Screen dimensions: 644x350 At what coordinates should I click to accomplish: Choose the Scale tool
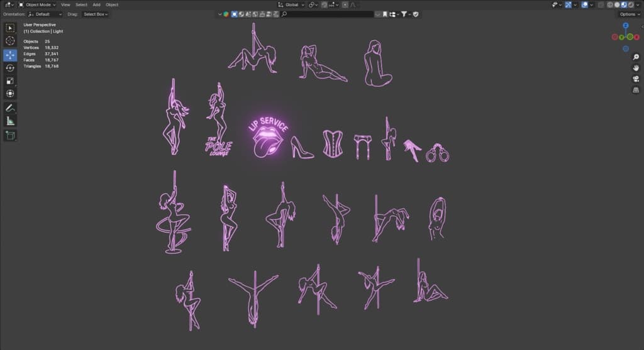pyautogui.click(x=10, y=81)
